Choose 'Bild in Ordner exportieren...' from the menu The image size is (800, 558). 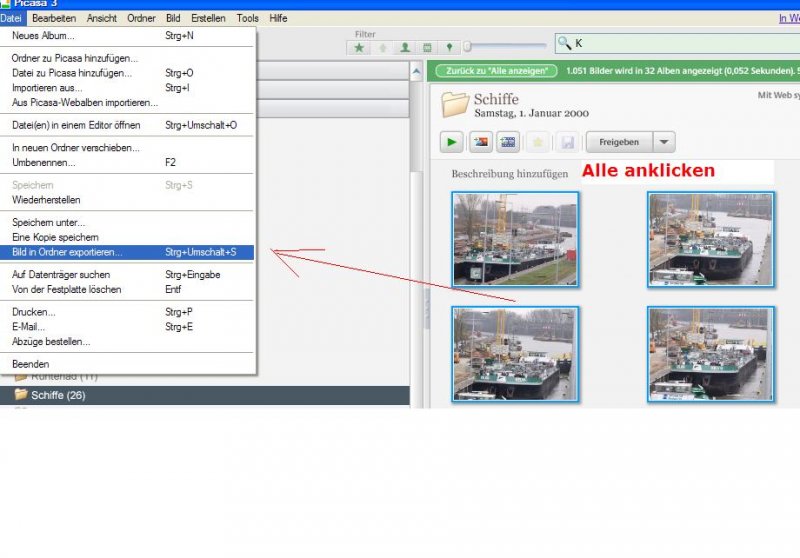(x=67, y=252)
